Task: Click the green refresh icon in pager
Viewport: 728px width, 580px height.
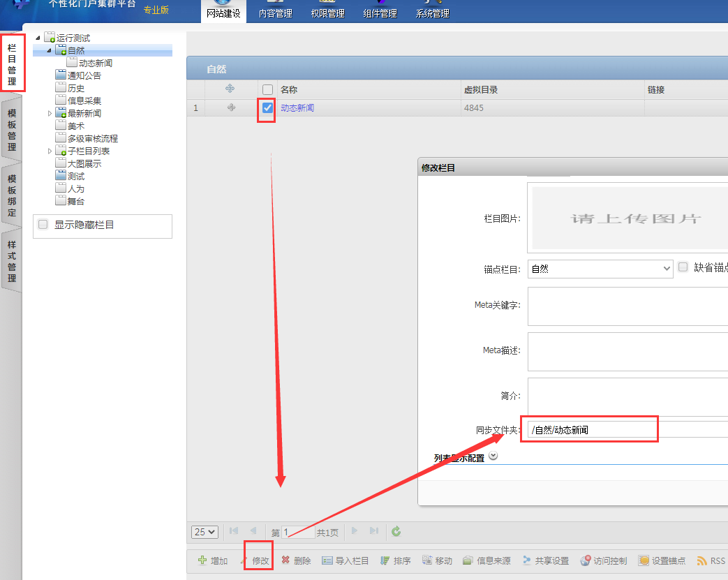Action: point(396,532)
